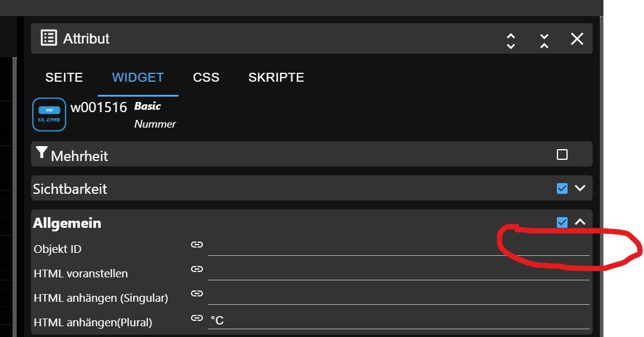This screenshot has height=337, width=644.
Task: Click link icon for HTML anhängen(Plural)
Action: point(196,318)
